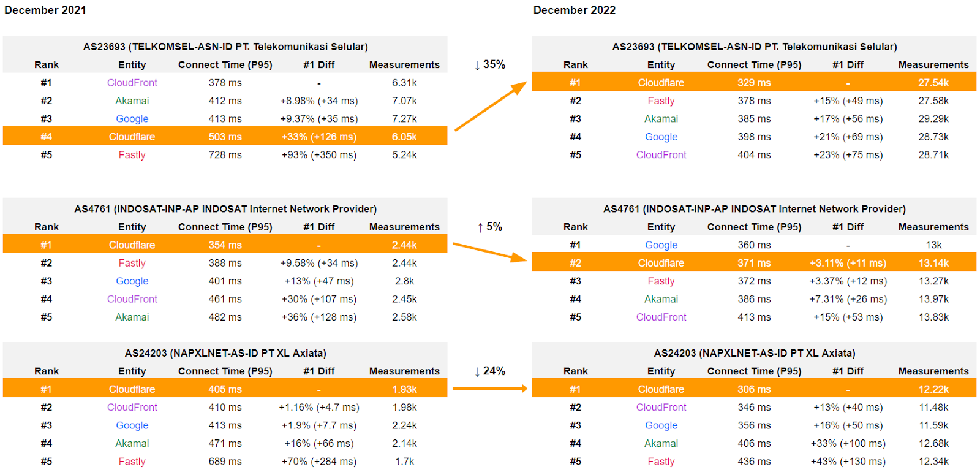Open Fastly link in December 2022 XL Axiata table
The width and height of the screenshot is (980, 475).
661,462
